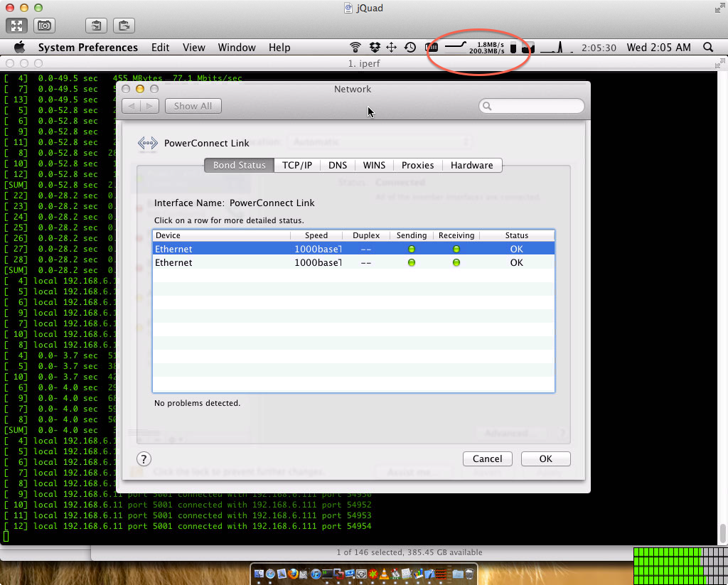Image resolution: width=728 pixels, height=585 pixels.
Task: Open the System Preferences menu
Action: [87, 48]
